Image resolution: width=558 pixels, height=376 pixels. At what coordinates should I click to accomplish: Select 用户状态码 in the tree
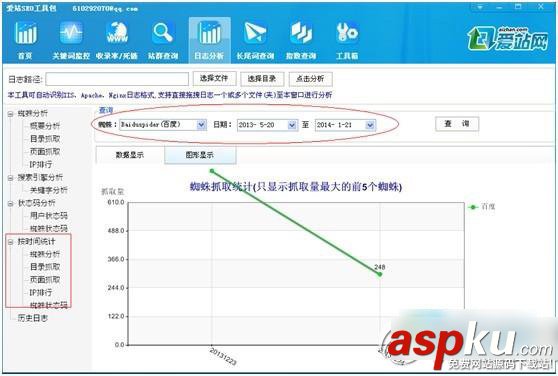[x=48, y=216]
